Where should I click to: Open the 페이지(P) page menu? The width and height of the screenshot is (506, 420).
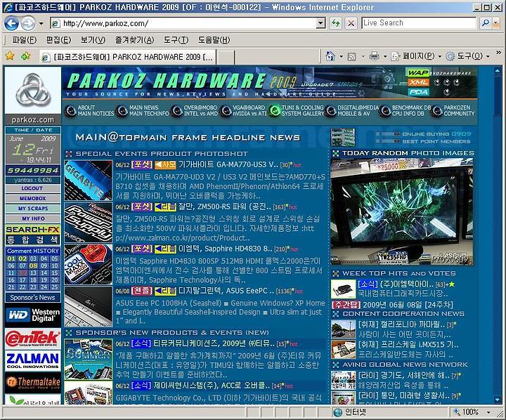coord(415,56)
